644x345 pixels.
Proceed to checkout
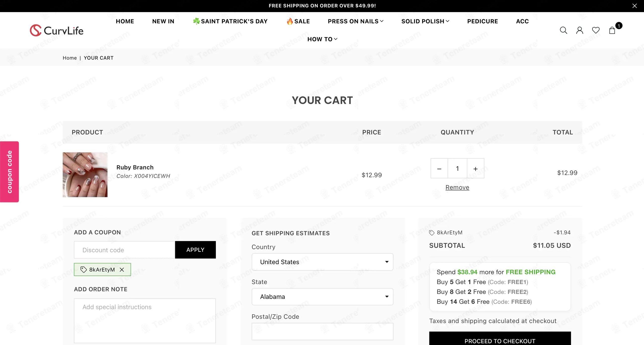click(x=500, y=338)
